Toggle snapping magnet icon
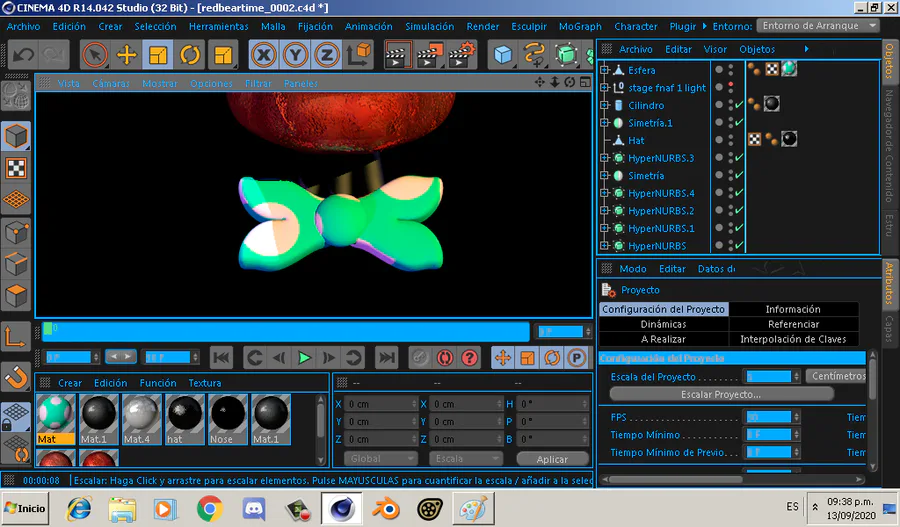Viewport: 900px width, 527px height. 16,378
